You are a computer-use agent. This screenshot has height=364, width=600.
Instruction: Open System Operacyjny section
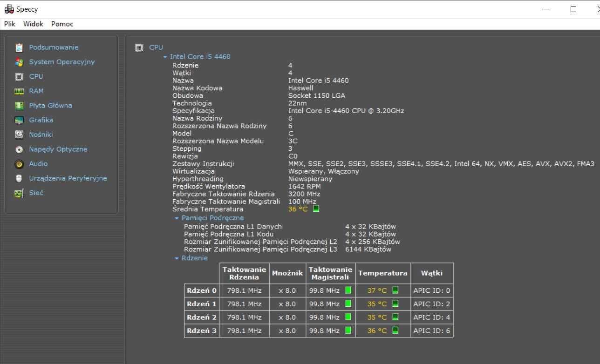pyautogui.click(x=62, y=62)
